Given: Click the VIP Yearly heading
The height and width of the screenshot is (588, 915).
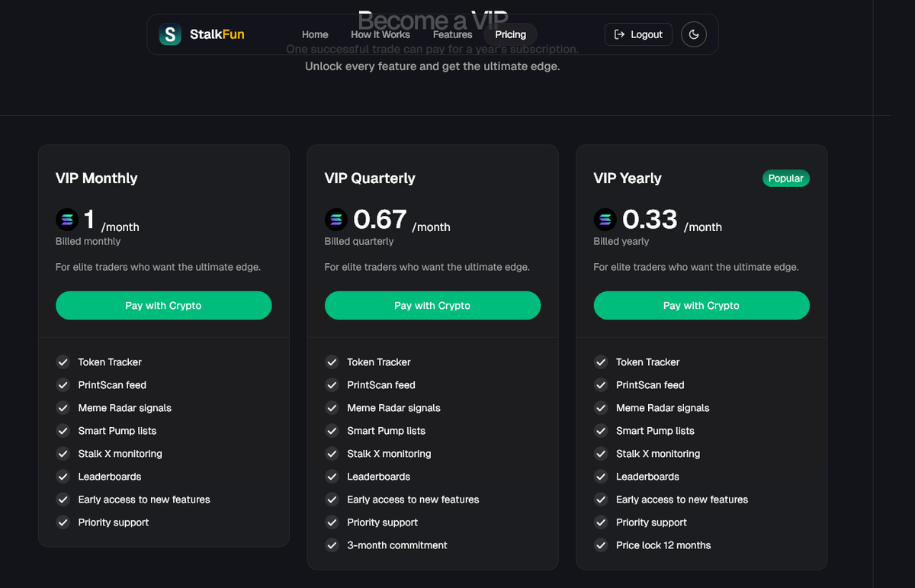Looking at the screenshot, I should [x=628, y=178].
